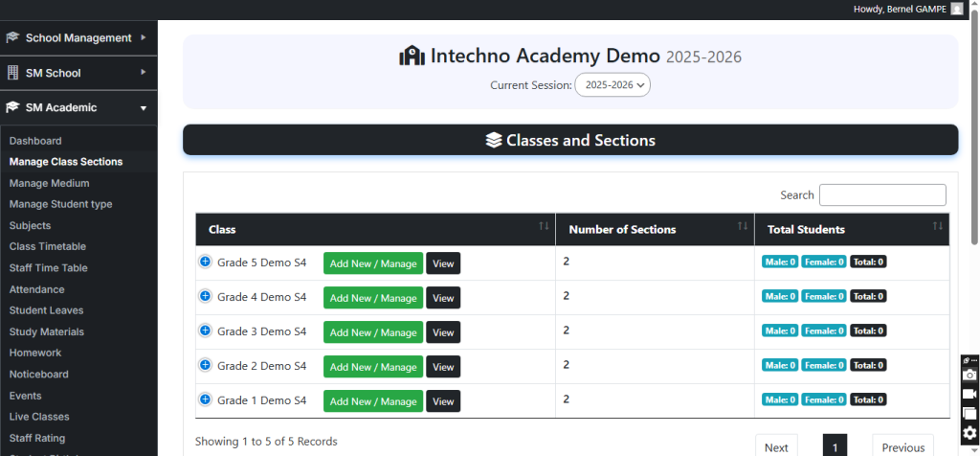Screen dimensions: 980x456
Task: Open Manage Medium in sidebar
Action: [x=50, y=183]
